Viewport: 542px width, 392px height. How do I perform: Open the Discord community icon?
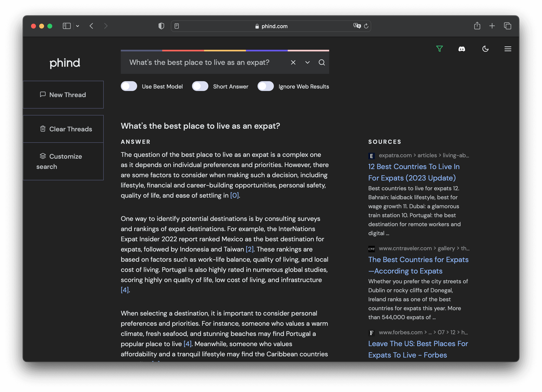point(462,49)
